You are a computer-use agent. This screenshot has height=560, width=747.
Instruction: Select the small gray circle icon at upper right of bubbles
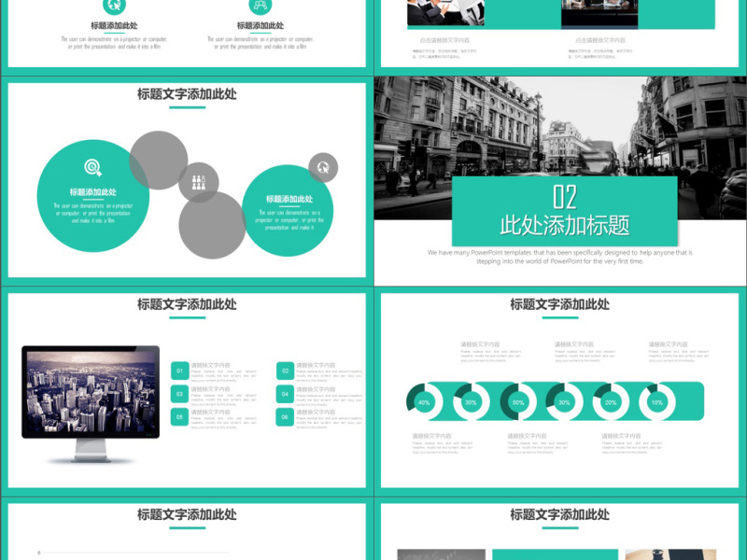click(x=323, y=168)
